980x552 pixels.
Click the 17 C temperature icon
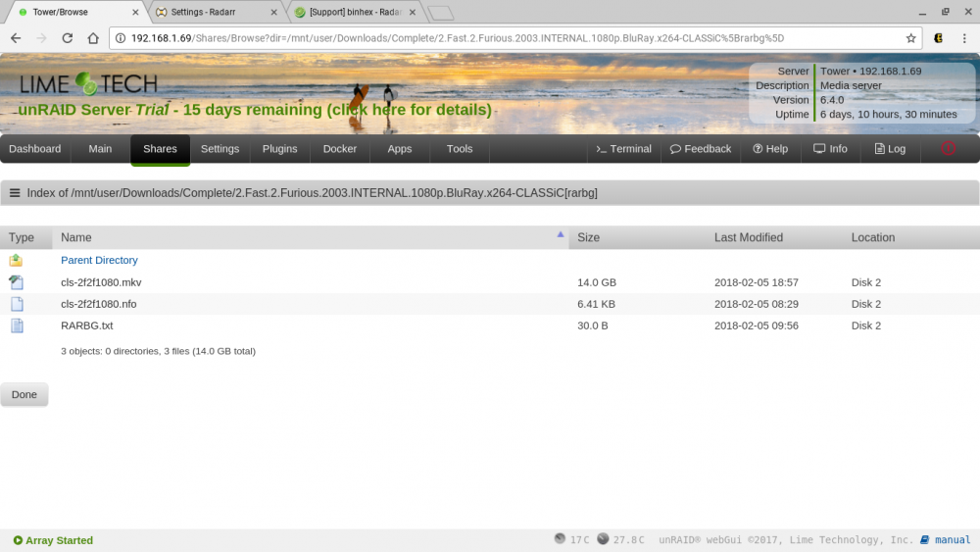[x=560, y=538]
